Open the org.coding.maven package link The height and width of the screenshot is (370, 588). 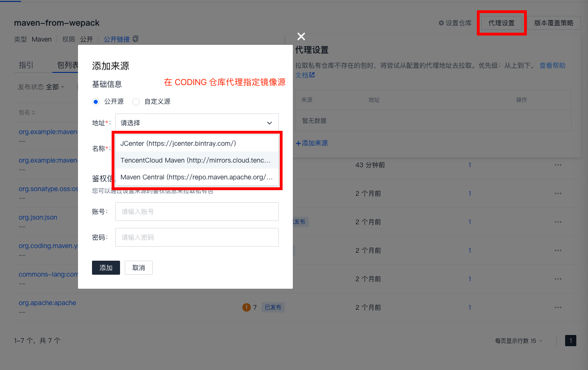click(x=48, y=246)
